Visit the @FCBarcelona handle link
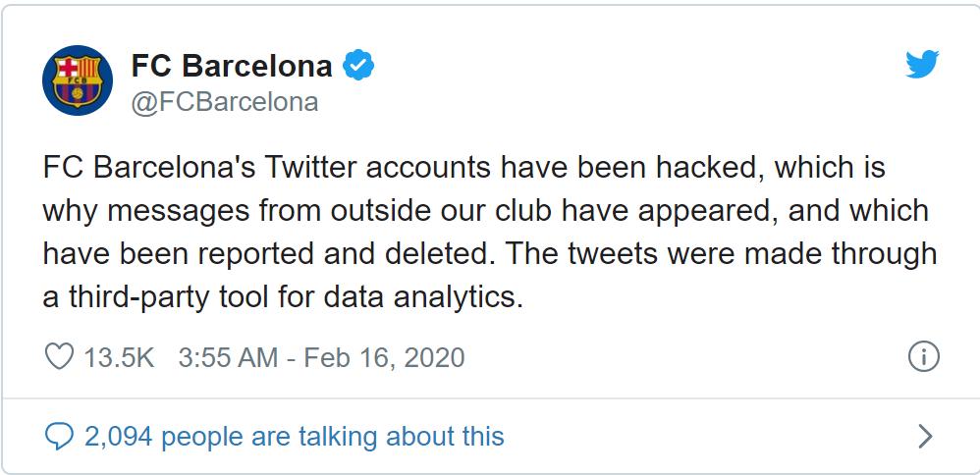The width and height of the screenshot is (980, 475). click(224, 102)
